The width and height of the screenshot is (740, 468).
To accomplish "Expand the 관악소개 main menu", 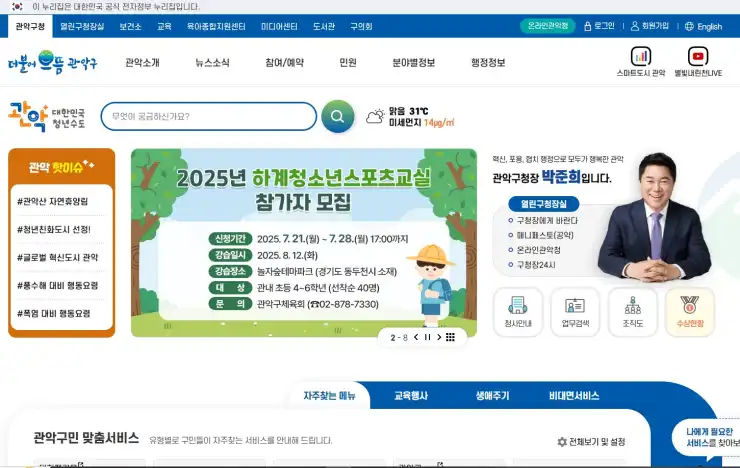I will click(x=142, y=62).
